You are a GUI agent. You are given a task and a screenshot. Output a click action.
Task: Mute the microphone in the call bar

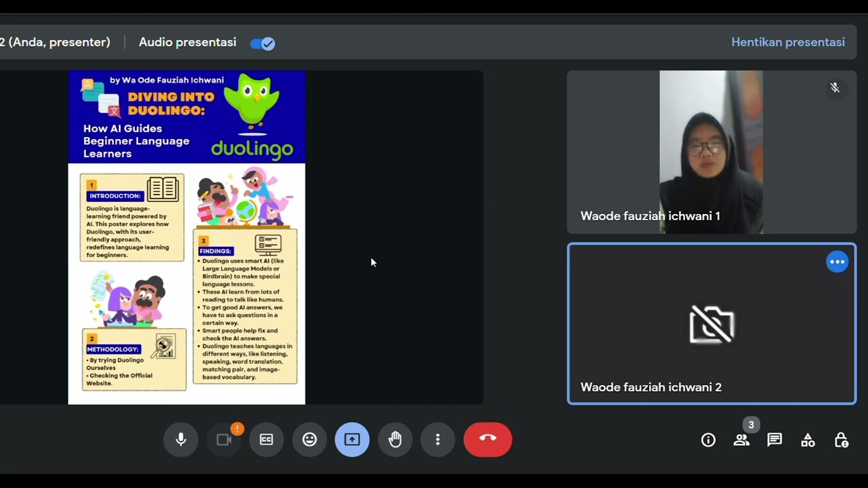point(181,440)
